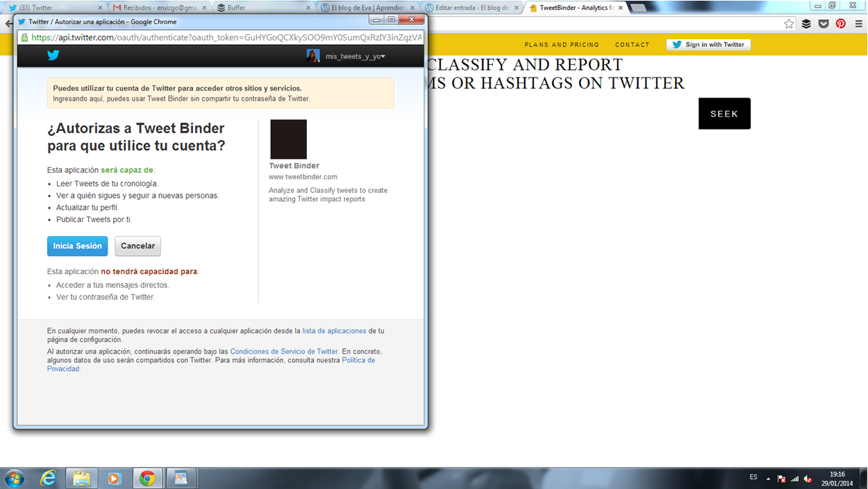
Task: Click the Sign in with Twitter button
Action: (708, 44)
